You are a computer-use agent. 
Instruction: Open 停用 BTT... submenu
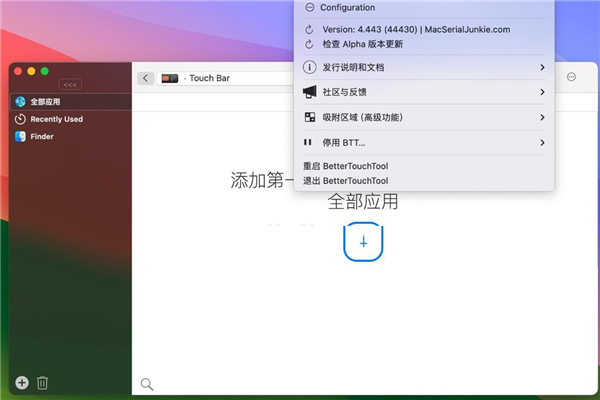pyautogui.click(x=424, y=143)
